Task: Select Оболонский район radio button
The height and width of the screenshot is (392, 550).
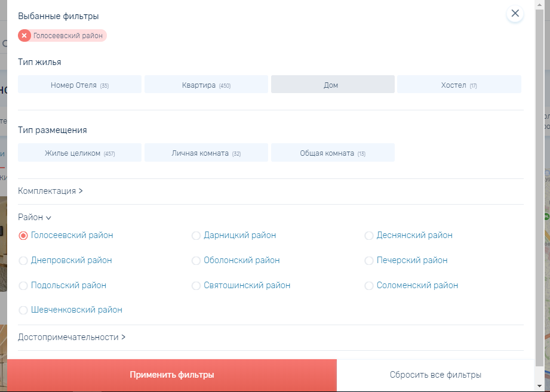Action: [x=196, y=261]
